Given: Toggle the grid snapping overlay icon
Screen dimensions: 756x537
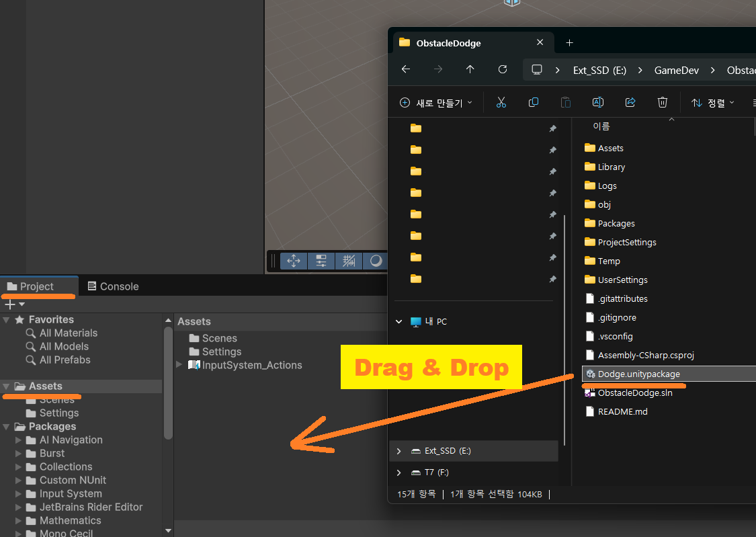Looking at the screenshot, I should (349, 261).
